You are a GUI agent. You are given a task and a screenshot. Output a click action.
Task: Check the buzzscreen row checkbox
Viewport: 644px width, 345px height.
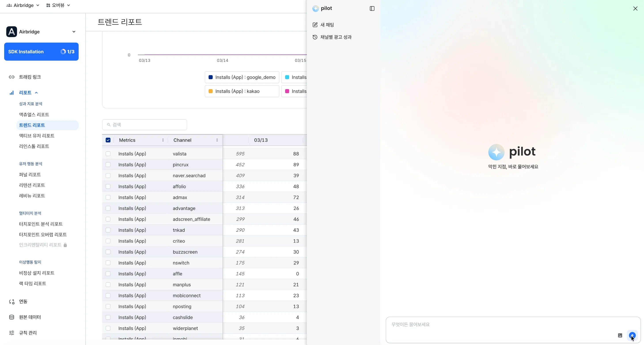coord(108,252)
